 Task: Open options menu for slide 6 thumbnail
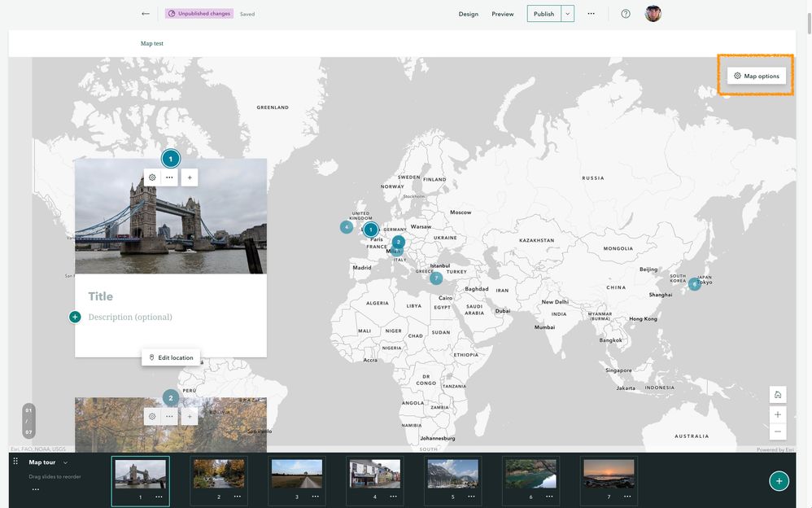(549, 497)
